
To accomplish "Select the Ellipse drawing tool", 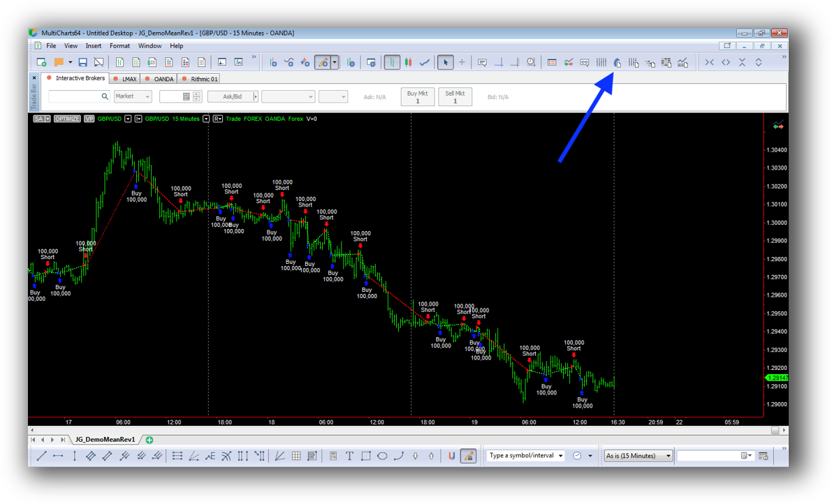I will 382,456.
